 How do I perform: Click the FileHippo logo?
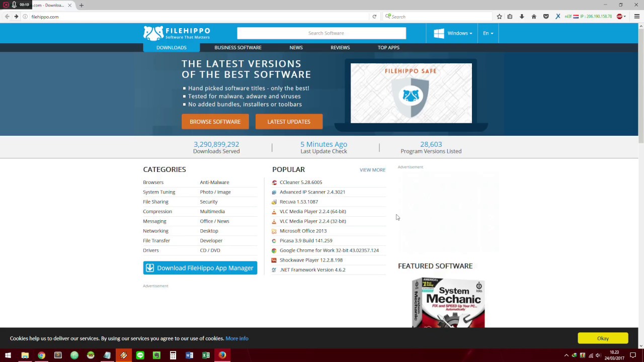pyautogui.click(x=177, y=33)
